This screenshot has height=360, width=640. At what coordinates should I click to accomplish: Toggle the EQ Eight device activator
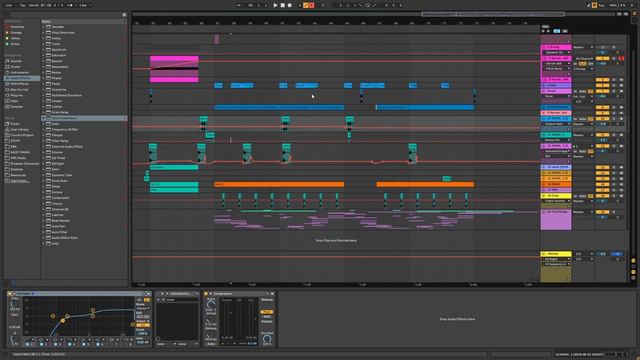click(x=10, y=294)
